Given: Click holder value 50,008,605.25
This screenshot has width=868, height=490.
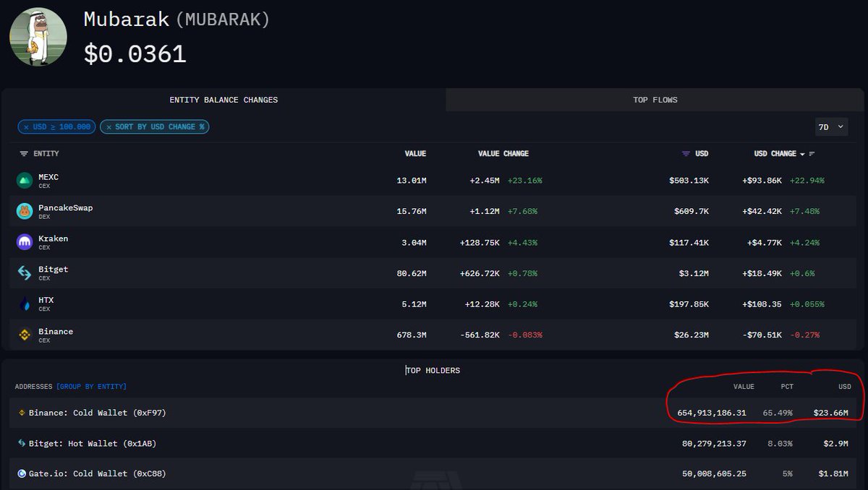Looking at the screenshot, I should pyautogui.click(x=714, y=474).
